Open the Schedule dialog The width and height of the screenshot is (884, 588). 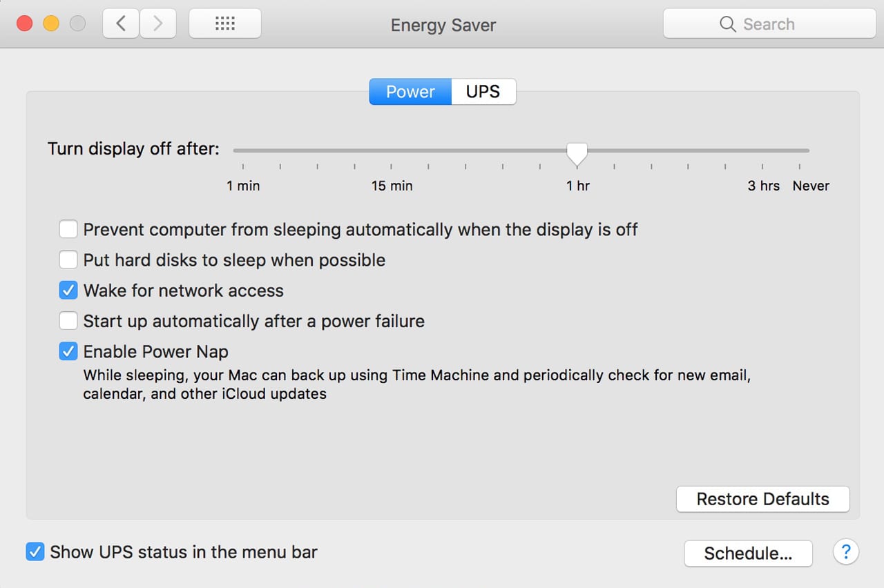click(x=748, y=553)
